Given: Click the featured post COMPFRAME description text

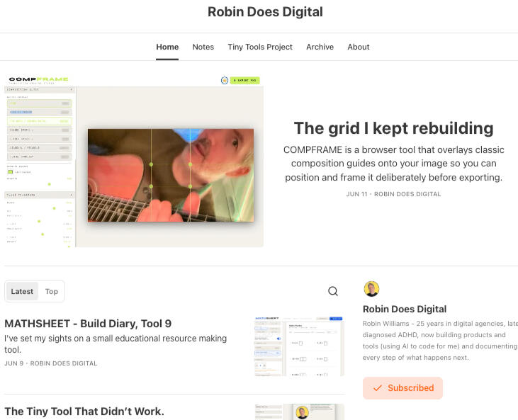Looking at the screenshot, I should tap(394, 164).
